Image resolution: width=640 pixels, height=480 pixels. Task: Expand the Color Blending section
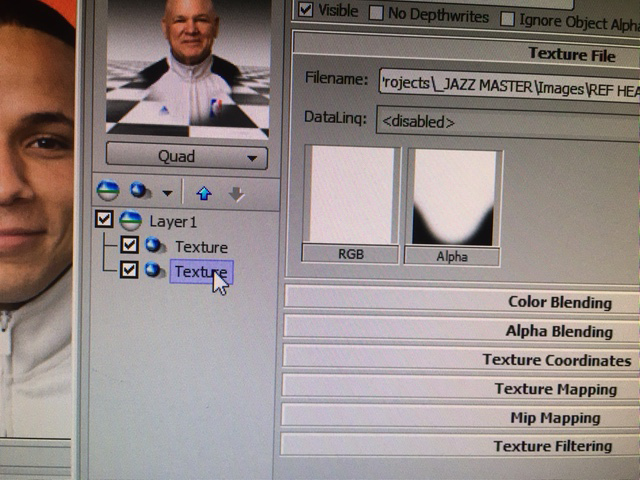click(x=461, y=300)
